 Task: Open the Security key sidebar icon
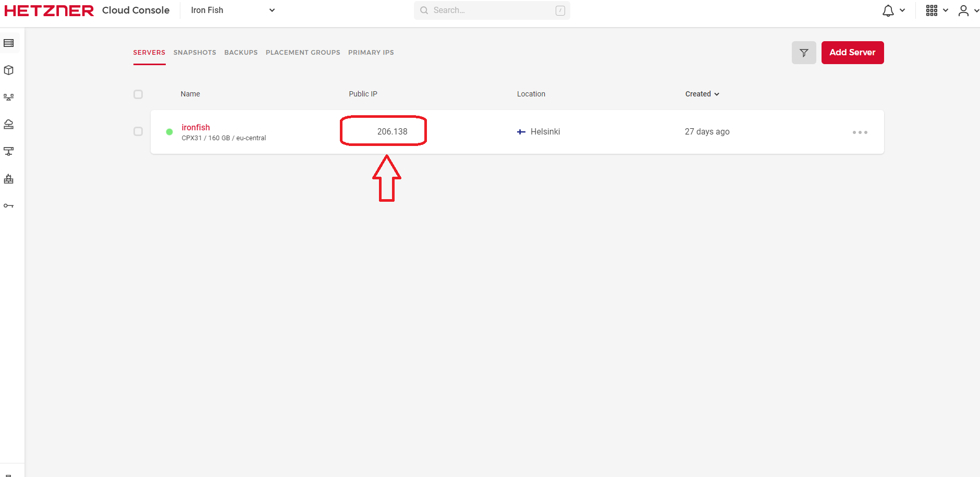pyautogui.click(x=9, y=206)
